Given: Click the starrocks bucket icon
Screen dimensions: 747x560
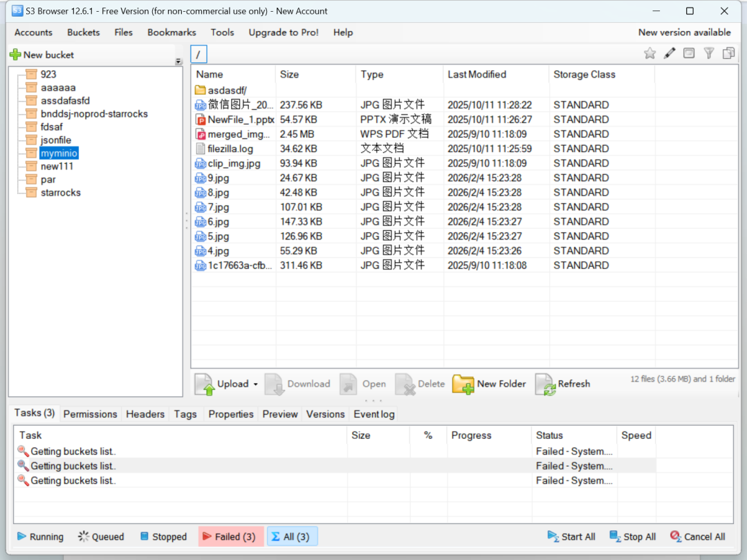Looking at the screenshot, I should coord(31,192).
